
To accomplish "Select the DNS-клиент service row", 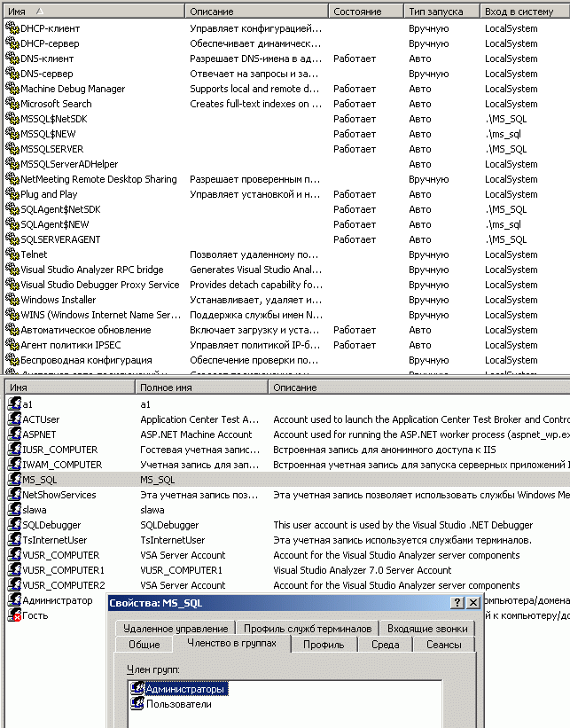I will click(x=286, y=58).
